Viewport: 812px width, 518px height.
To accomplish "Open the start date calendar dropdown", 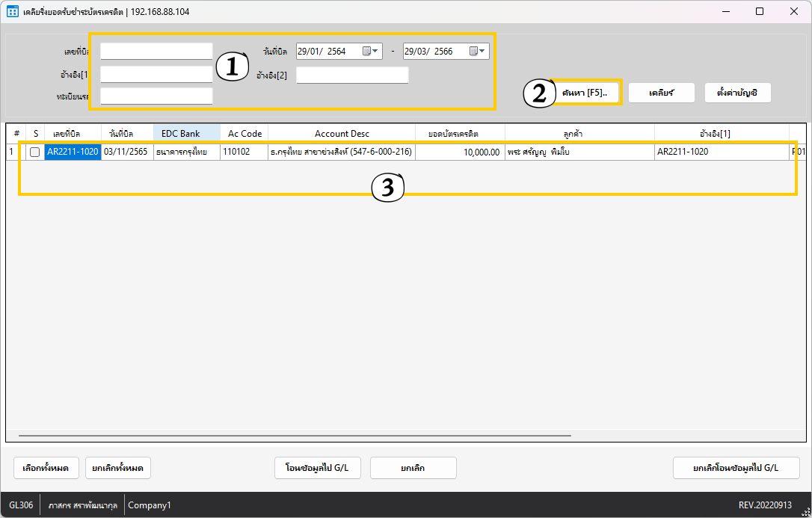I will pyautogui.click(x=370, y=52).
